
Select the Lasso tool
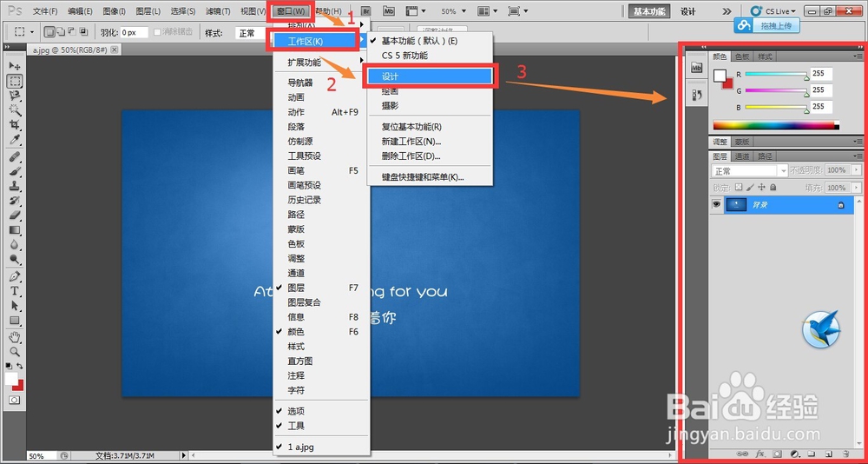click(15, 96)
